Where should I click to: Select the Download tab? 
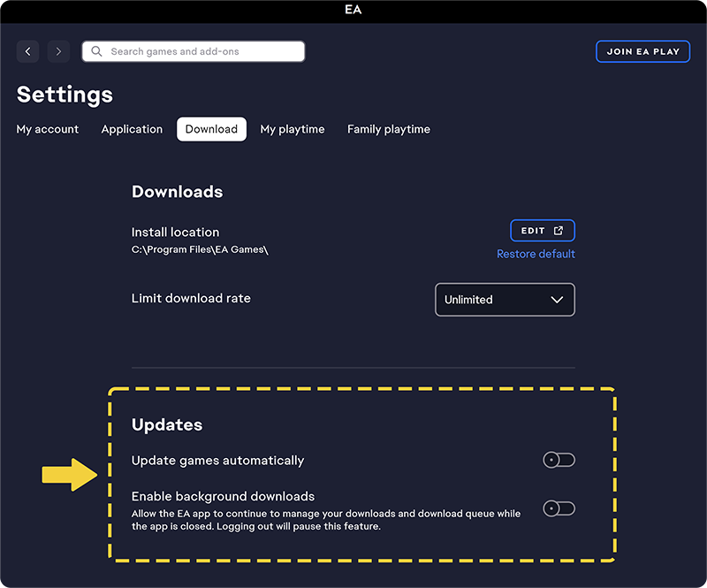211,129
